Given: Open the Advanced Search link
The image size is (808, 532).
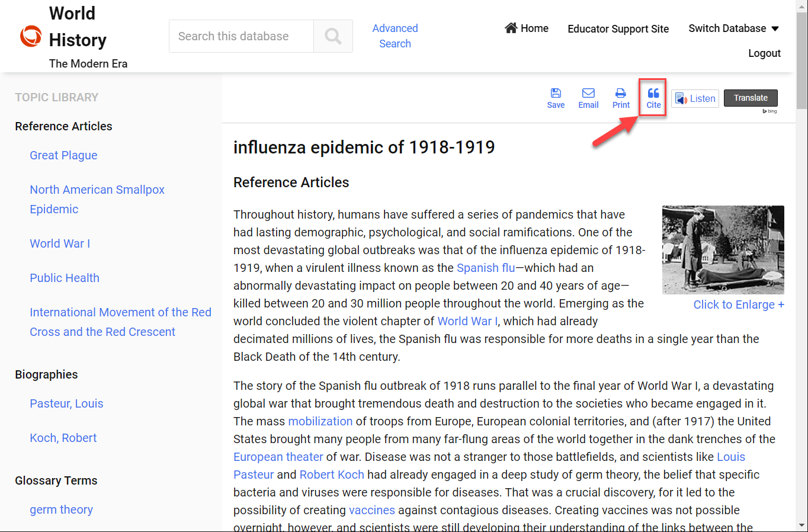Looking at the screenshot, I should pyautogui.click(x=395, y=36).
